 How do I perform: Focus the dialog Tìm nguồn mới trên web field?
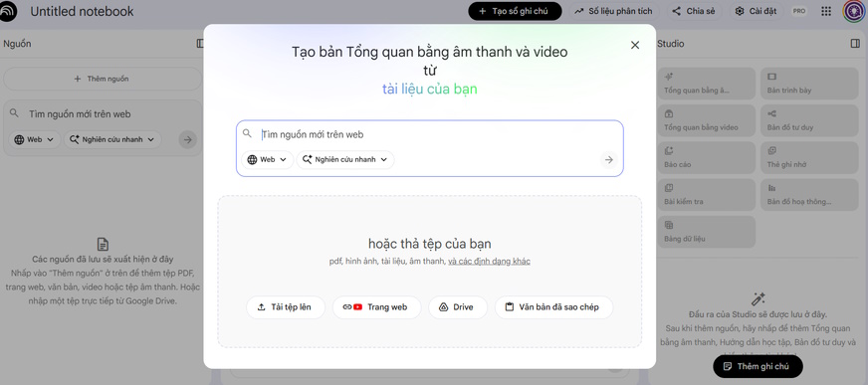click(x=429, y=134)
